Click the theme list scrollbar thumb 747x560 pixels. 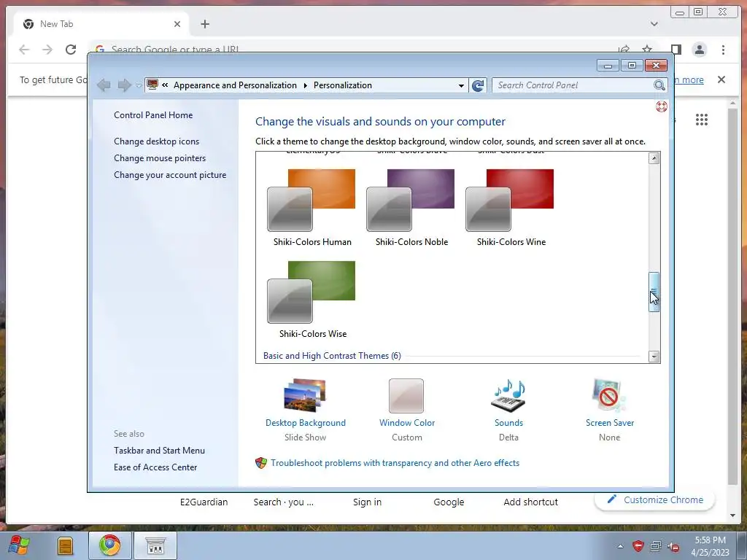pyautogui.click(x=654, y=292)
